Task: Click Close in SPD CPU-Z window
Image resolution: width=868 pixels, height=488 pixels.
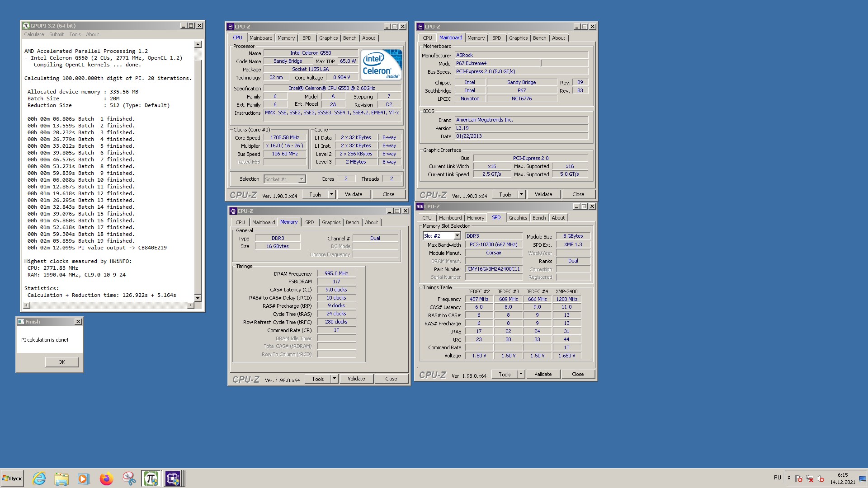Action: 578,374
